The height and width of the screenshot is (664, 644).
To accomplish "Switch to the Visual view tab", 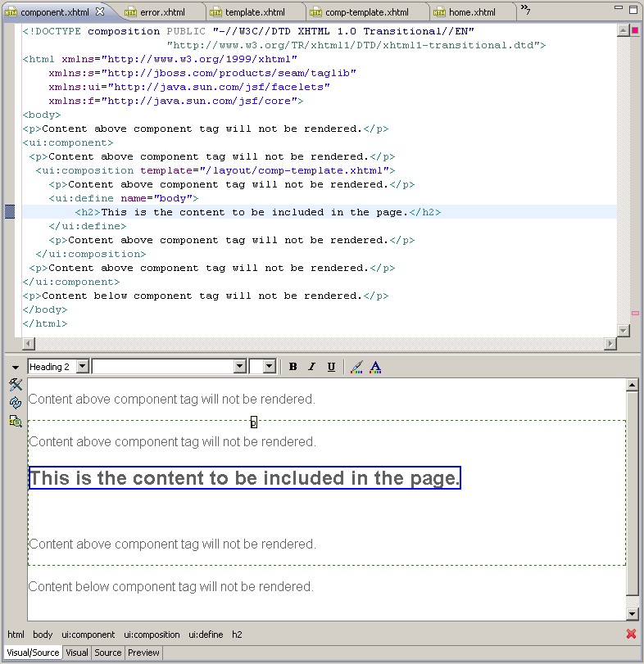I will 77,653.
